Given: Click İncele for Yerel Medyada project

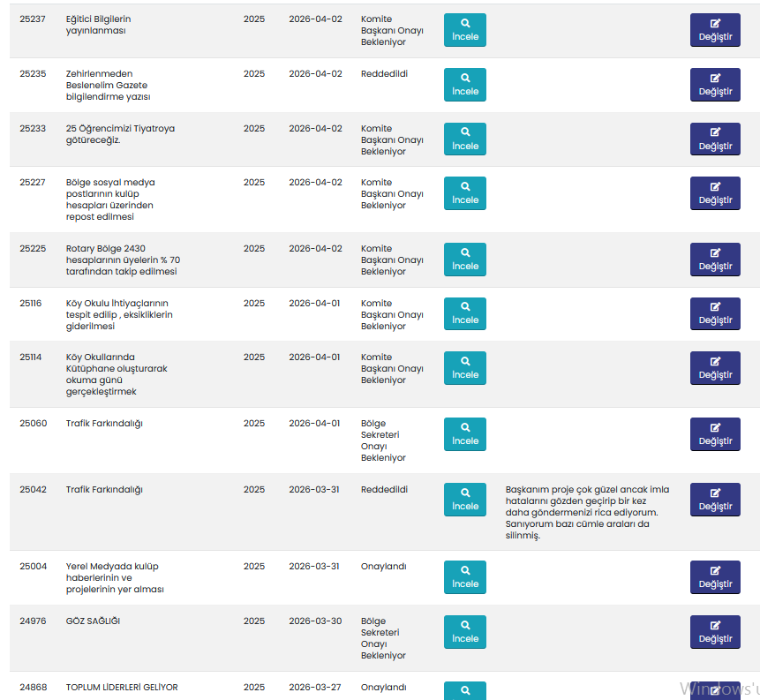Looking at the screenshot, I should pyautogui.click(x=464, y=577).
